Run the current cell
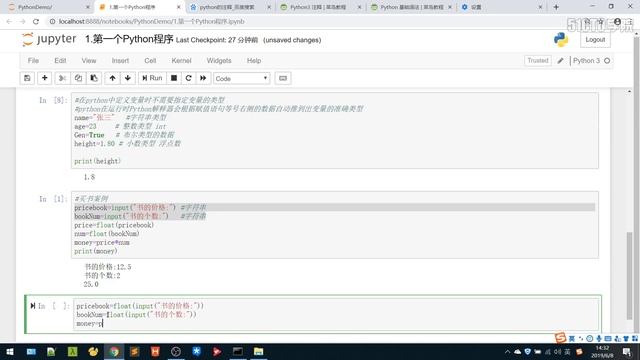This screenshot has width=640, height=360. [152, 78]
